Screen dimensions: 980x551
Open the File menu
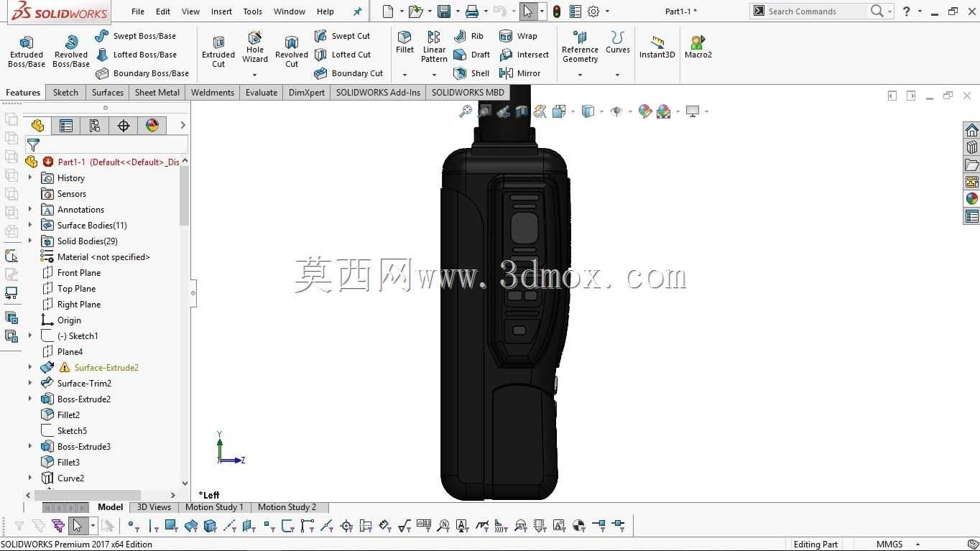138,11
